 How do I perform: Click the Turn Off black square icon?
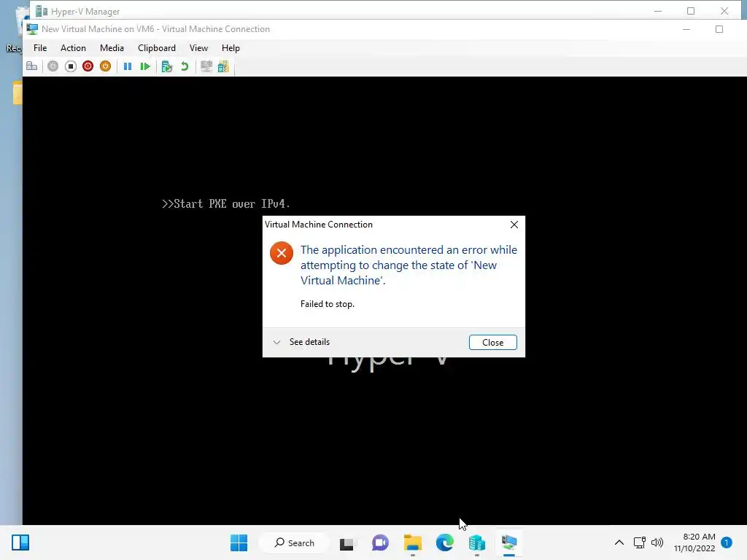pyautogui.click(x=71, y=66)
